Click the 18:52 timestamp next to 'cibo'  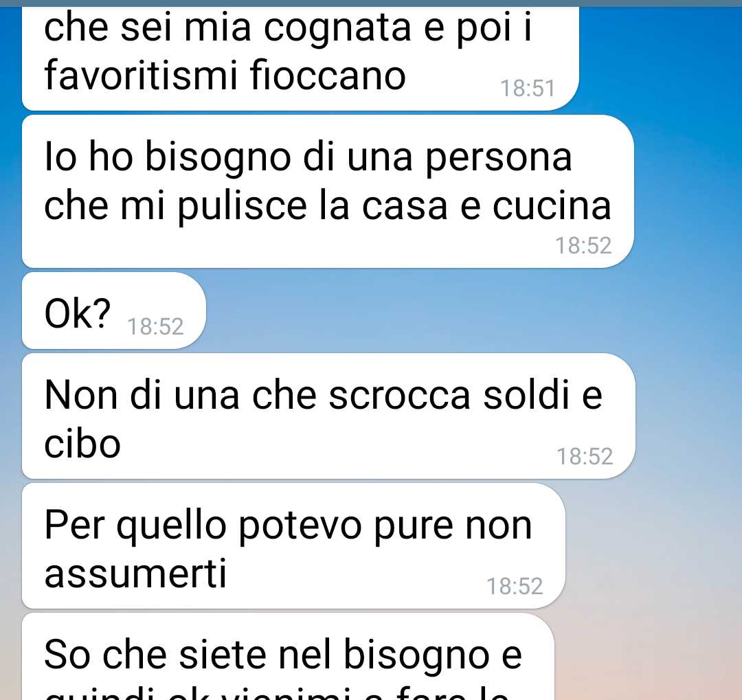(585, 457)
